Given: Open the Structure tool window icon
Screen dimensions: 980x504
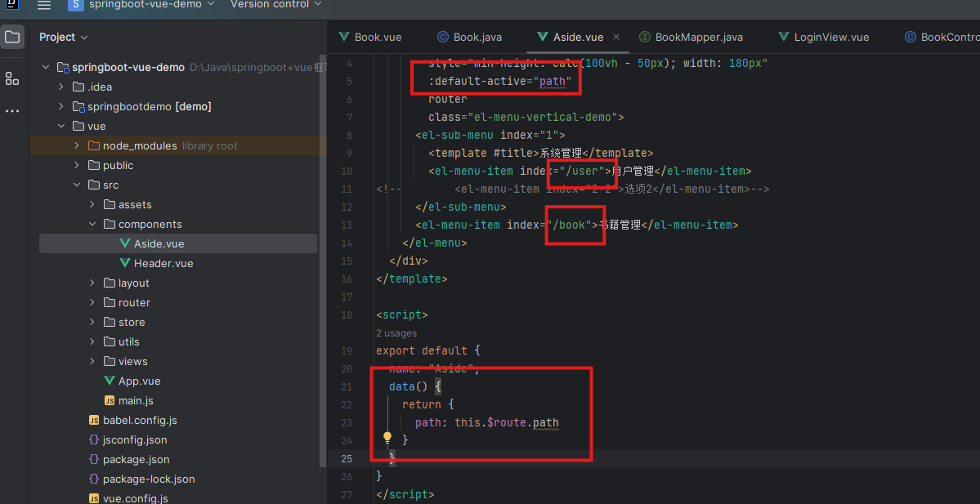Looking at the screenshot, I should pos(12,78).
